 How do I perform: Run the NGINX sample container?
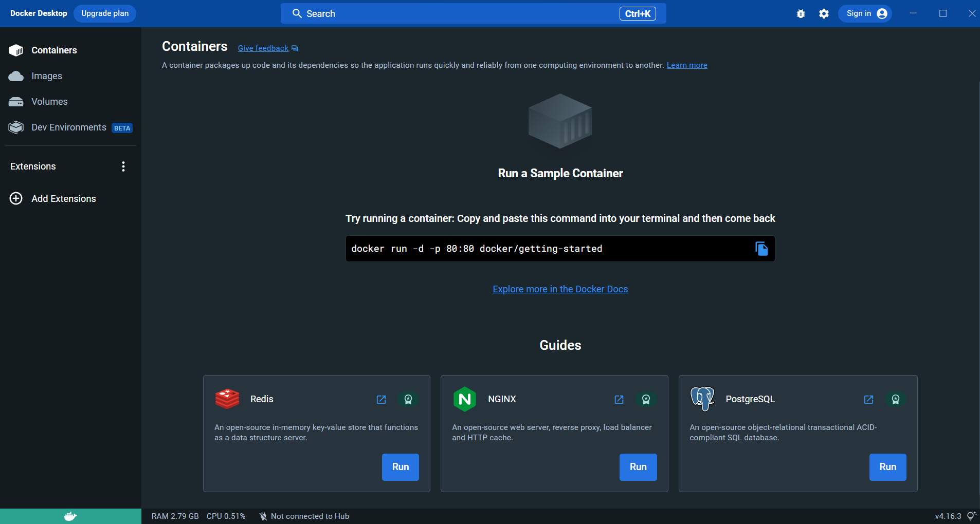[638, 467]
